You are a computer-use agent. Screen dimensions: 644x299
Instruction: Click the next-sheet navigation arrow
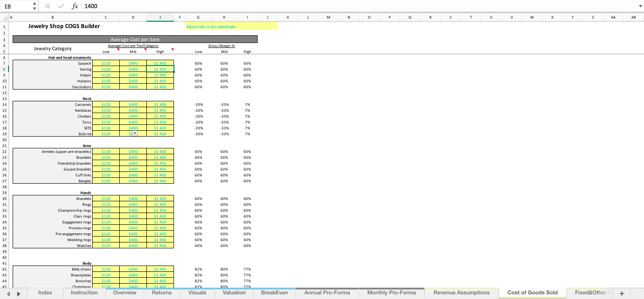point(17,293)
